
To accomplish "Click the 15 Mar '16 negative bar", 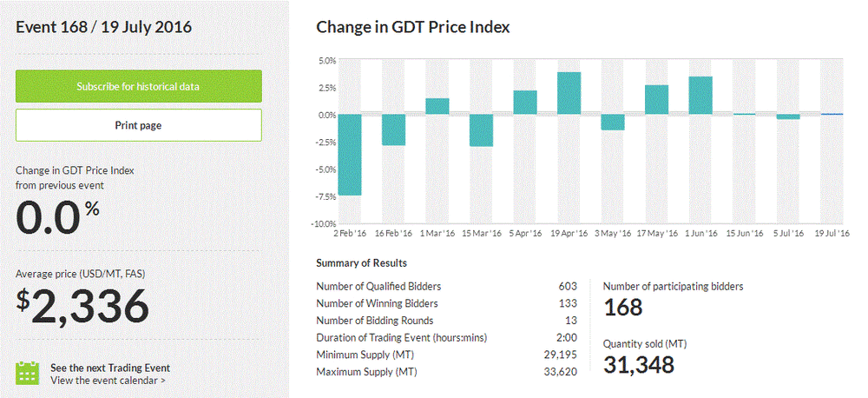I will tap(482, 130).
